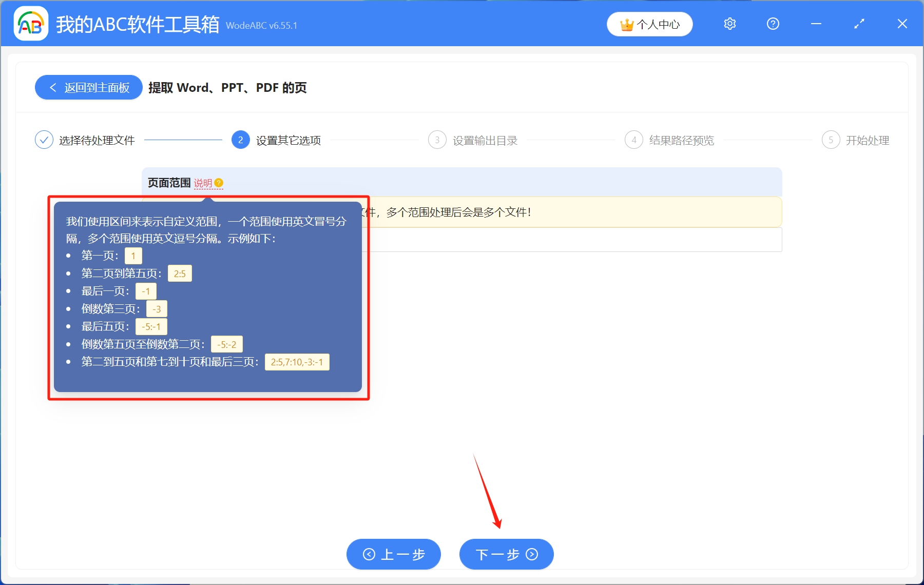
Task: Click the help question mark icon
Action: click(x=773, y=24)
